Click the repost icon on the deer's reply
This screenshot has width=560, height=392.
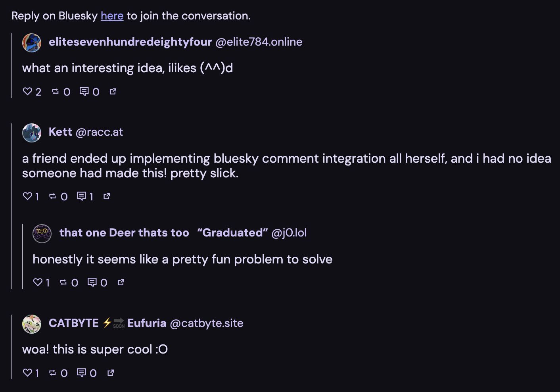tap(64, 282)
